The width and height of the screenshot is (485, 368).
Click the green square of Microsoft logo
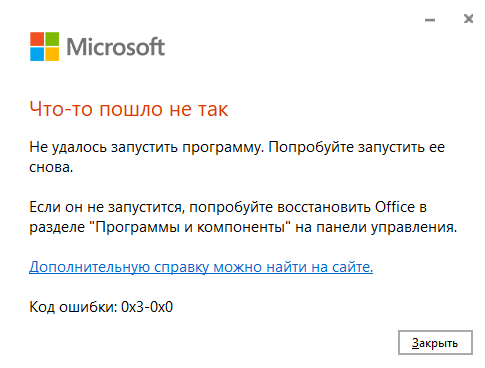[52, 39]
